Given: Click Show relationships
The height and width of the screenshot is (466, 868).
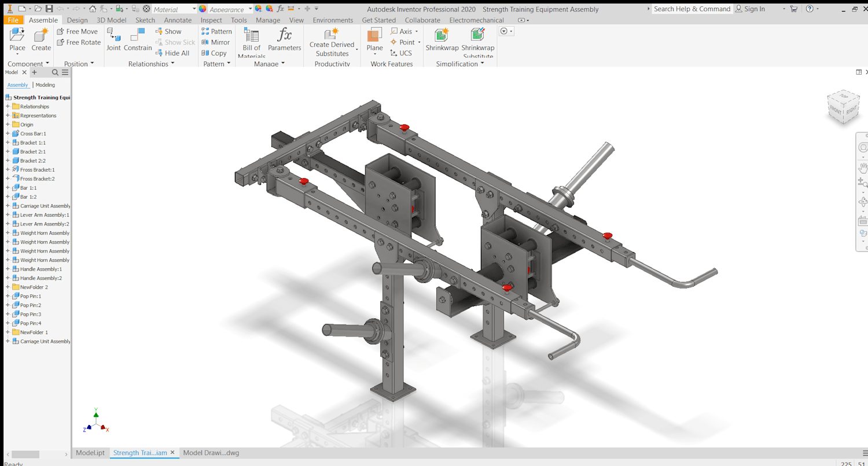Looking at the screenshot, I should 168,32.
